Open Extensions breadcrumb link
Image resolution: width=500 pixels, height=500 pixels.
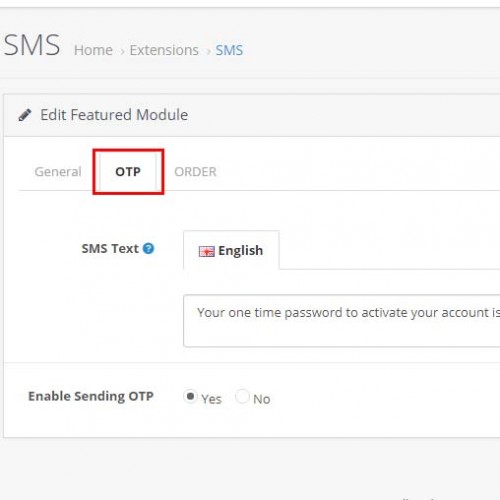click(x=164, y=50)
